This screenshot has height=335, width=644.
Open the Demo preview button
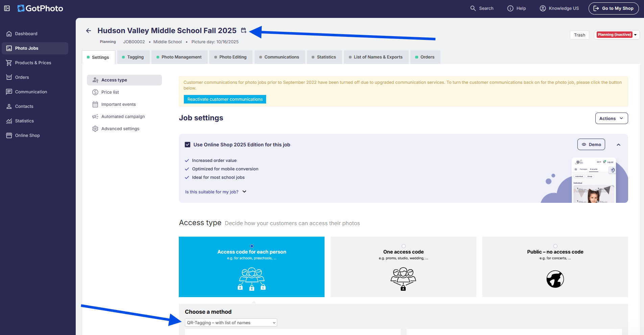(591, 144)
